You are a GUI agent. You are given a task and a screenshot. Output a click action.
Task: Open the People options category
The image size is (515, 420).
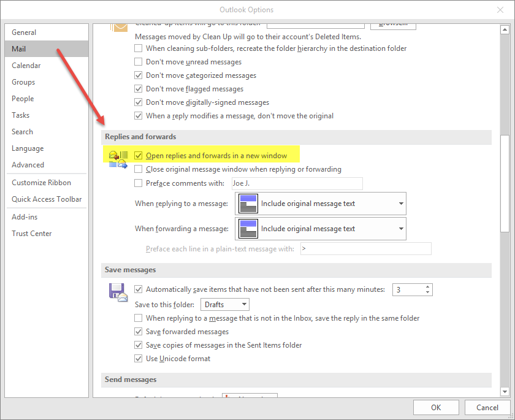click(47, 99)
